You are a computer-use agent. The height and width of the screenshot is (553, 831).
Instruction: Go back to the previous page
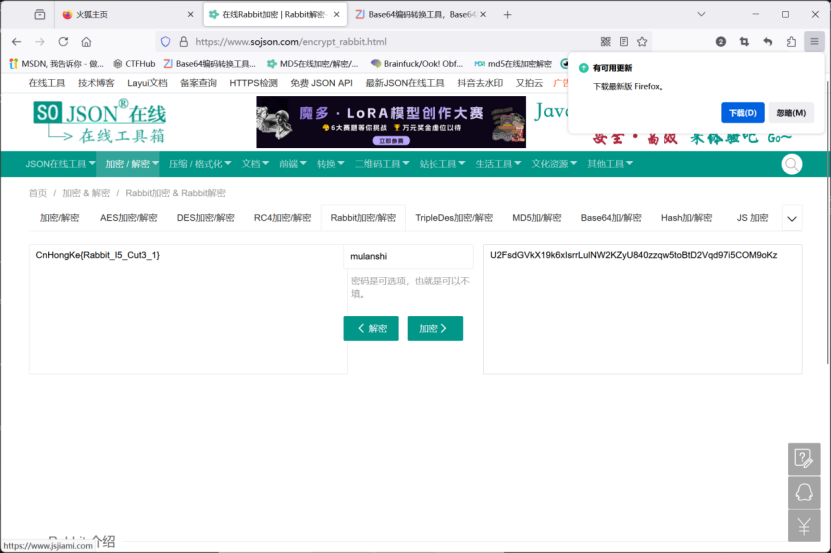tap(16, 42)
